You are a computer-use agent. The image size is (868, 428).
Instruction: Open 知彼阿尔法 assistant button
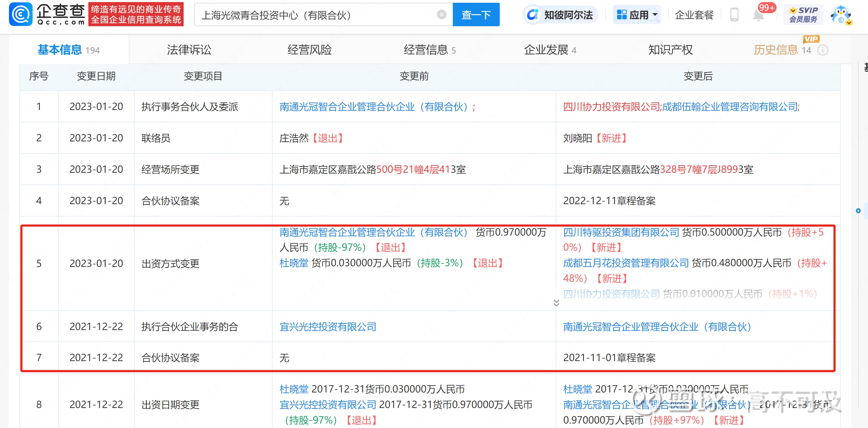(560, 15)
